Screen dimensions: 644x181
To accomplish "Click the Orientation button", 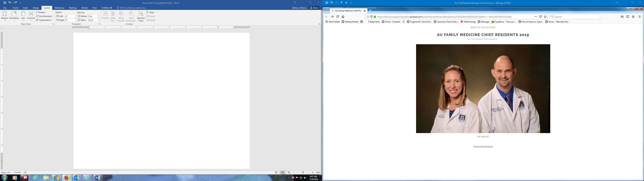I will [14, 15].
